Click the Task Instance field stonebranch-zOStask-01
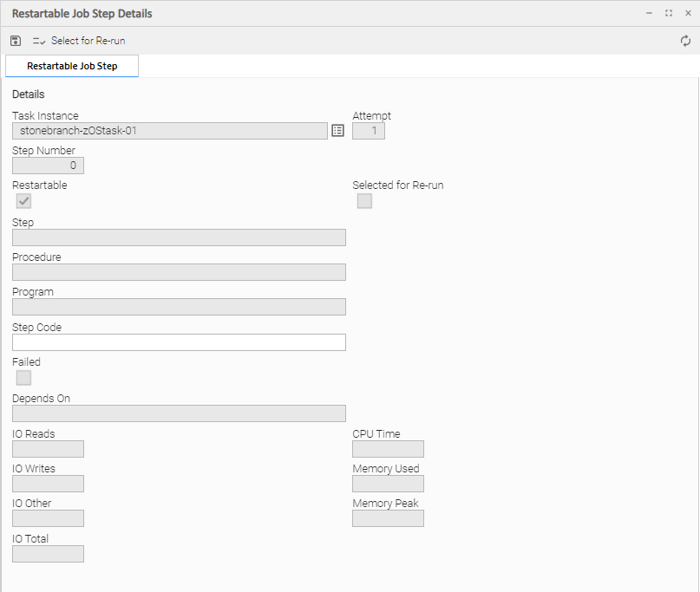Viewport: 700px width, 592px height. pyautogui.click(x=170, y=131)
